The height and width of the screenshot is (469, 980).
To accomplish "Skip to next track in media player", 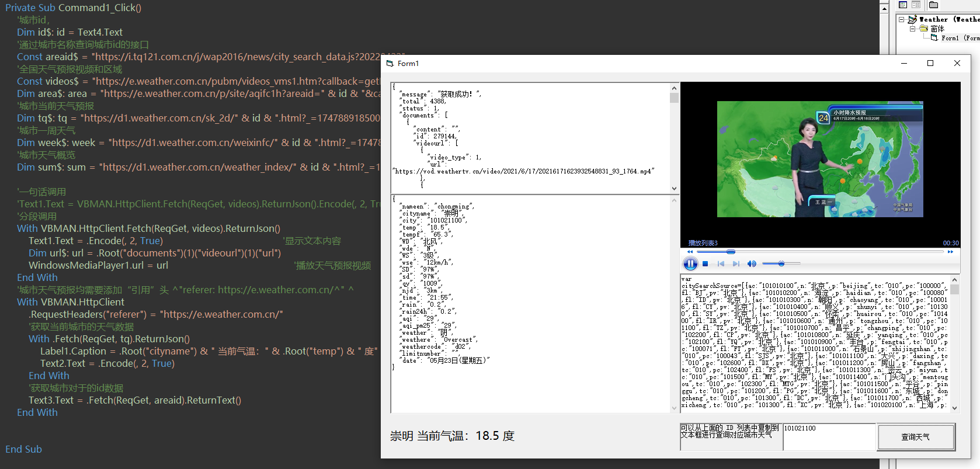I will (x=736, y=264).
